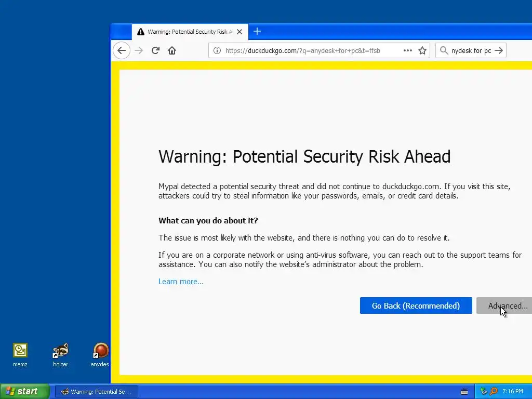Open the Advanced... options button
Screen dimensions: 532x399
point(504,305)
